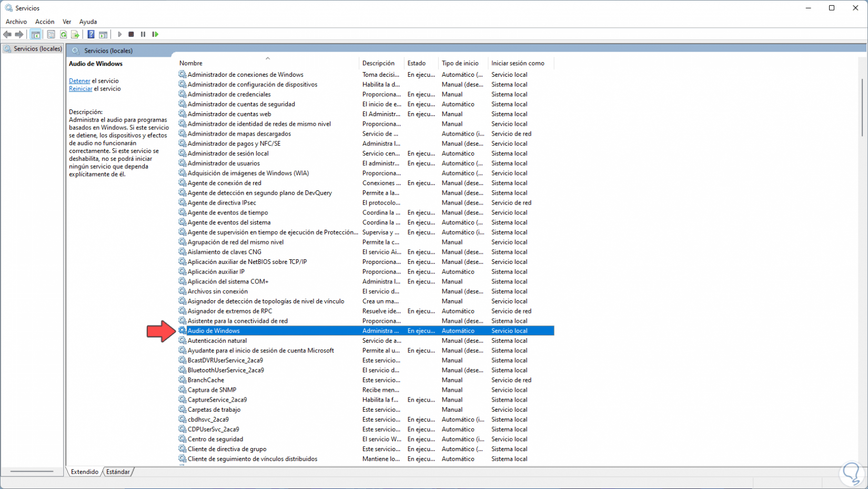Click the gear icon beside BranchCache

click(183, 380)
